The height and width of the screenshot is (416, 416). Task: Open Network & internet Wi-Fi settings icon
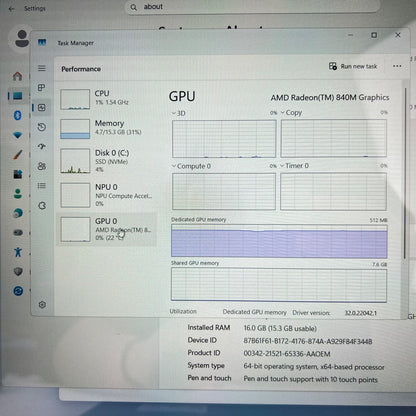pos(18,135)
